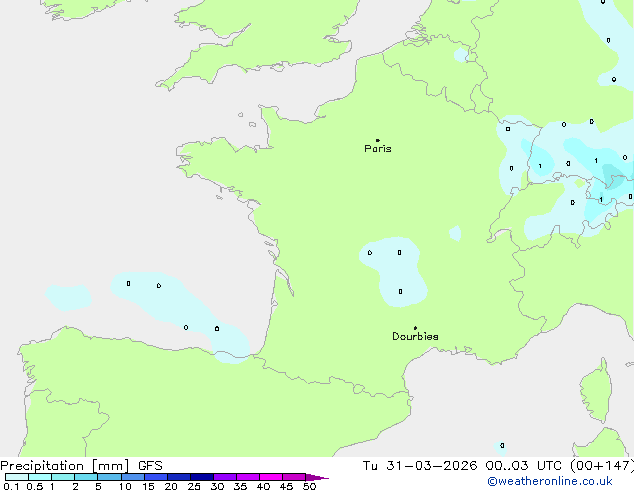Click the Dourbies city marker dot

point(415,328)
